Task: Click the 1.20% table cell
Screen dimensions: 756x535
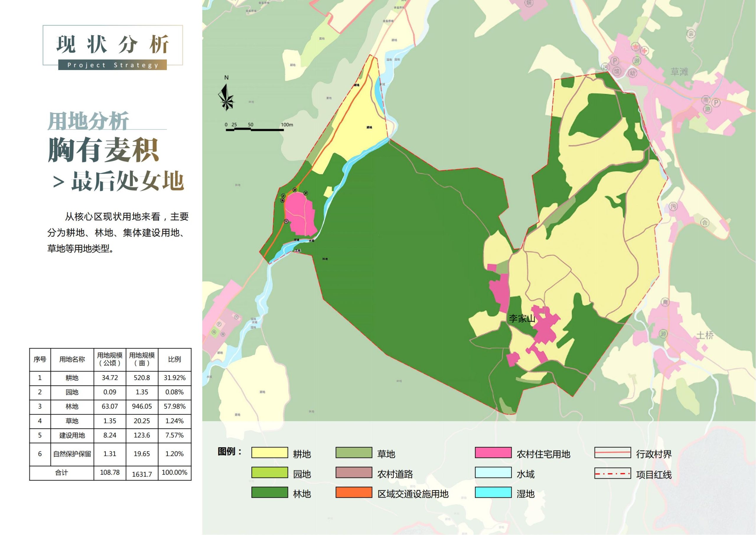Action: point(175,454)
